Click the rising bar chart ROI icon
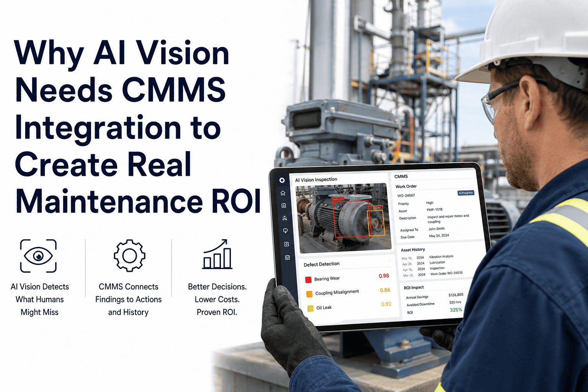This screenshot has width=588, height=392. point(217,254)
